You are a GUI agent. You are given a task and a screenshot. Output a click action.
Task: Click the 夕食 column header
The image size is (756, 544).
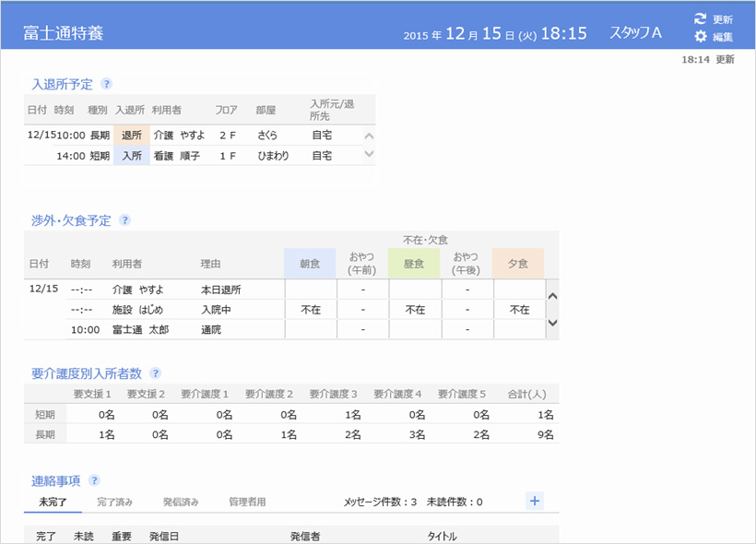pos(518,263)
